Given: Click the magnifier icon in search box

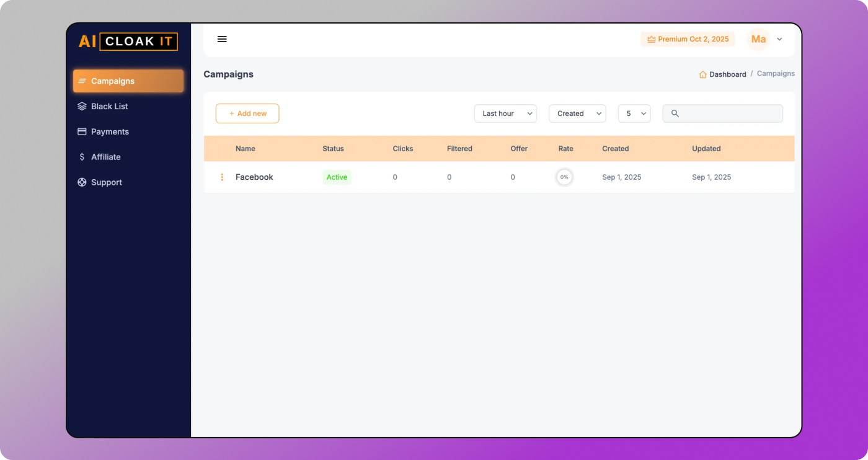Looking at the screenshot, I should click(675, 113).
